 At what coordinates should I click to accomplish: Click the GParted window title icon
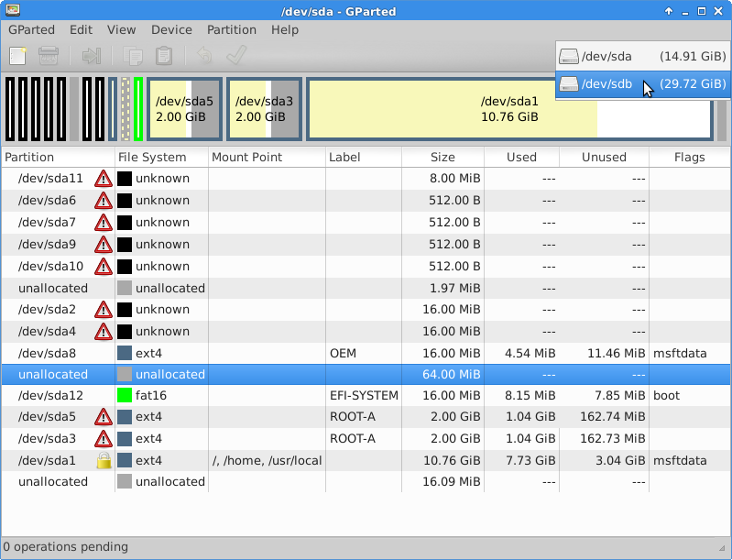click(13, 10)
